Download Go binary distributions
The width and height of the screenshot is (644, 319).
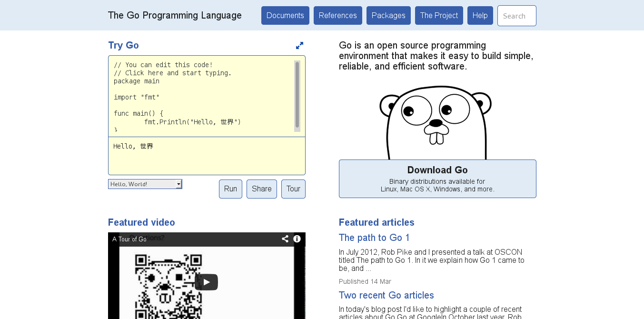(437, 179)
